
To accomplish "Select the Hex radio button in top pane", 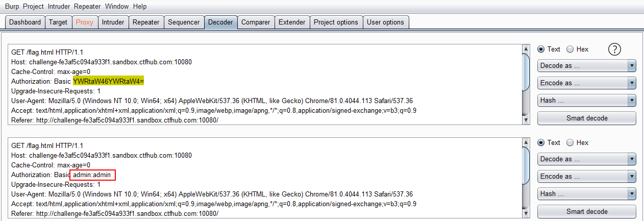I will point(570,49).
